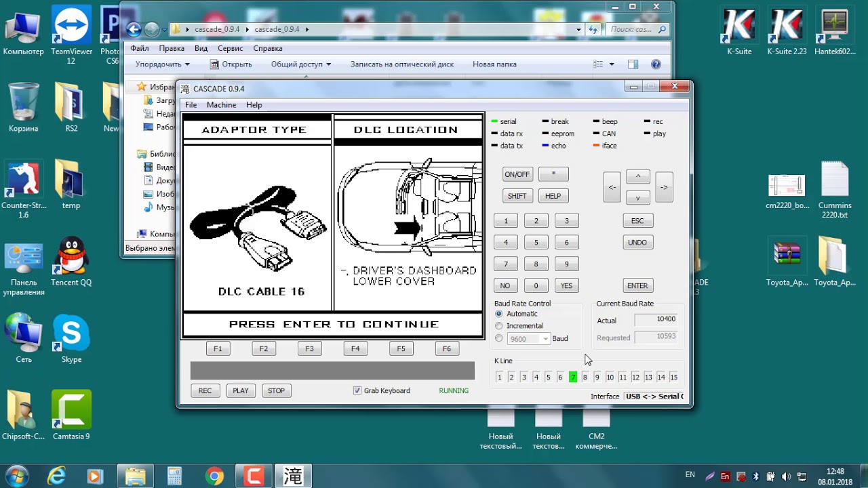The image size is (868, 488).
Task: Open Cummins 2220.txt file icon
Action: (835, 190)
